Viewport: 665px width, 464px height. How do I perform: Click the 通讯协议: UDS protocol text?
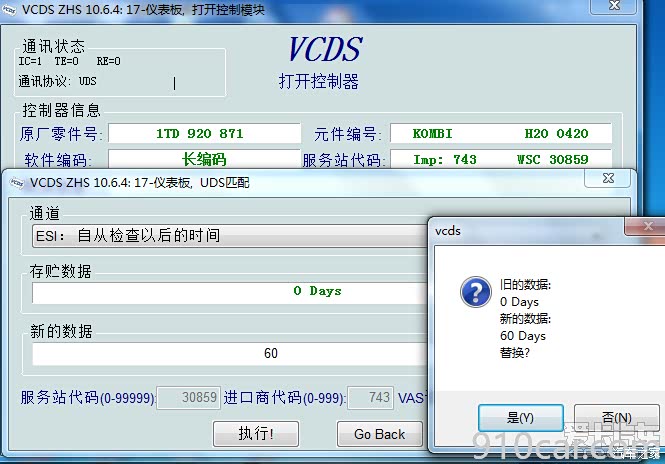(58, 81)
